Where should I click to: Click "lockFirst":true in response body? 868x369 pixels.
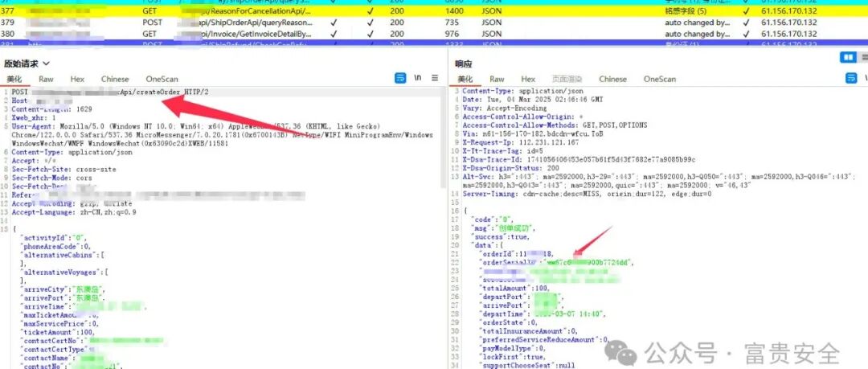coord(509,357)
